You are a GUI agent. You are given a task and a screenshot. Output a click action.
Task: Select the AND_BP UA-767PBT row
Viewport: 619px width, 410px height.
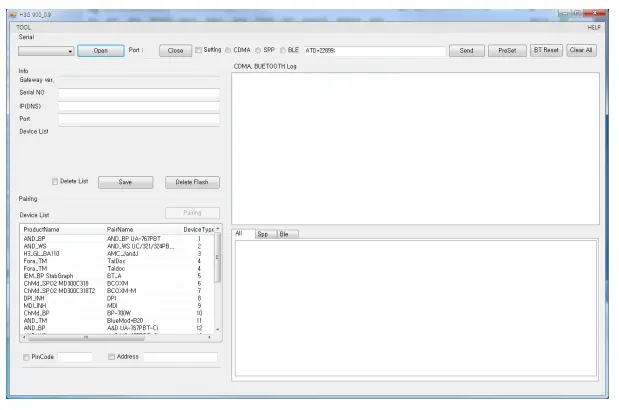[x=117, y=239]
